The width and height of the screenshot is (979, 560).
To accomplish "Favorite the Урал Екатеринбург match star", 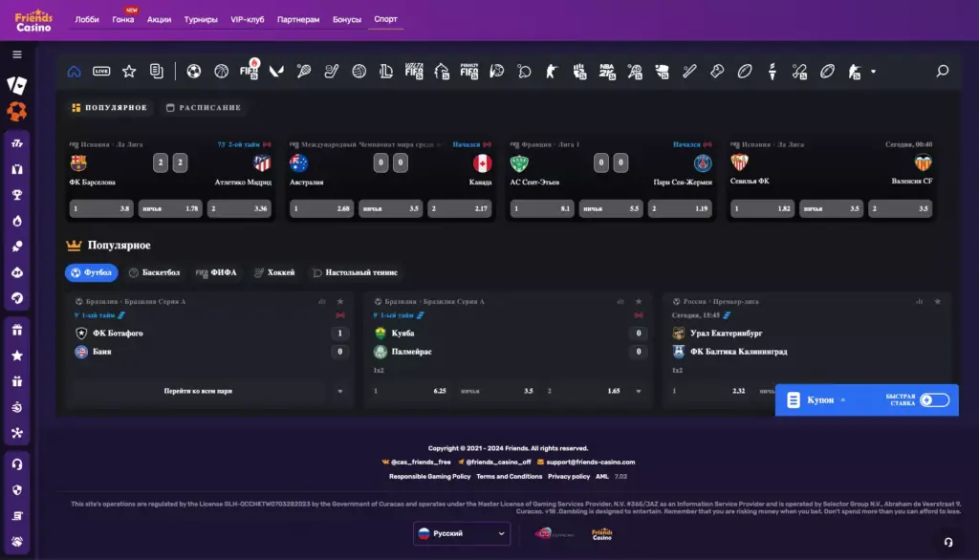I will coord(937,301).
